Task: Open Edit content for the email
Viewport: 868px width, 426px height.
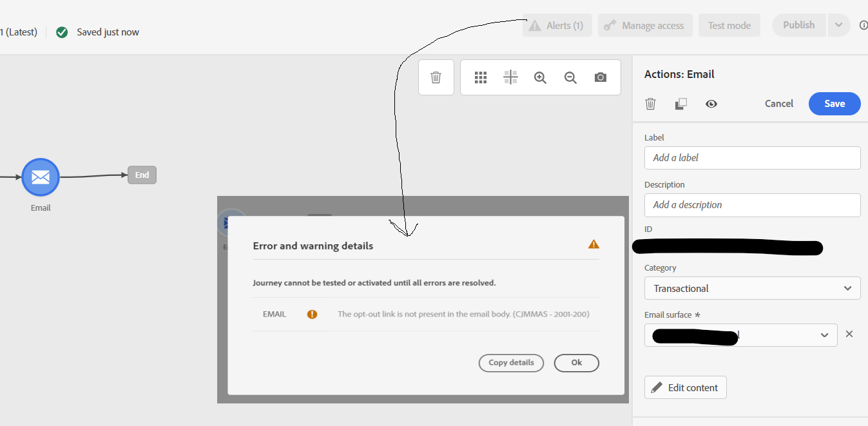Action: (685, 387)
